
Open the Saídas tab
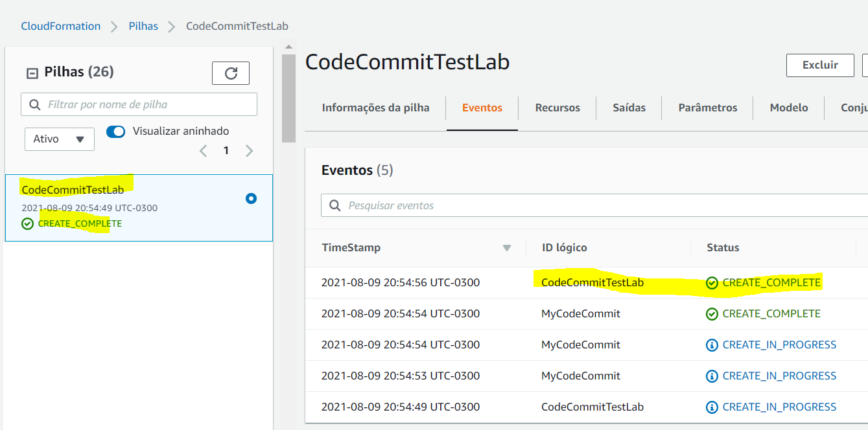(629, 107)
